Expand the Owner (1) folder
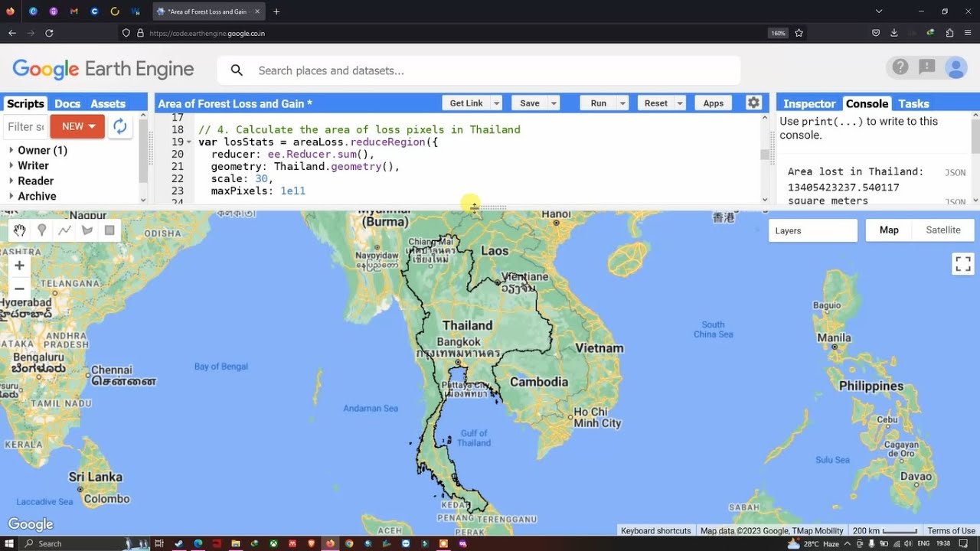The width and height of the screenshot is (980, 551). click(x=11, y=150)
